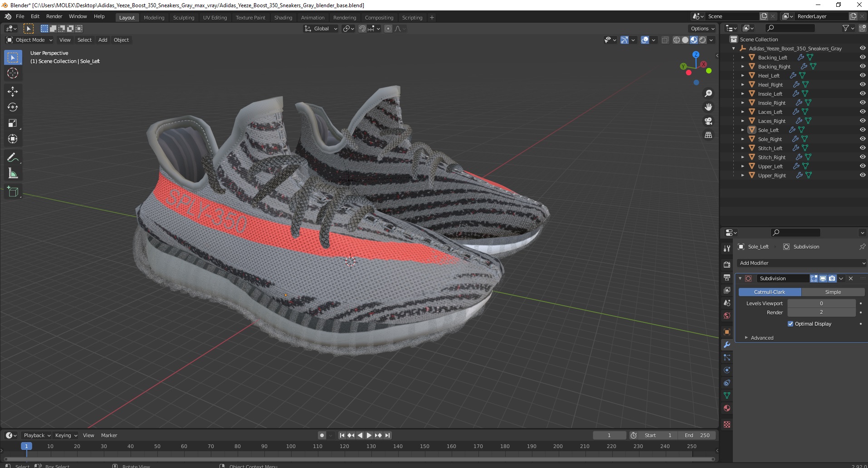This screenshot has height=468, width=868.
Task: Activate the Transform tool
Action: point(13,139)
